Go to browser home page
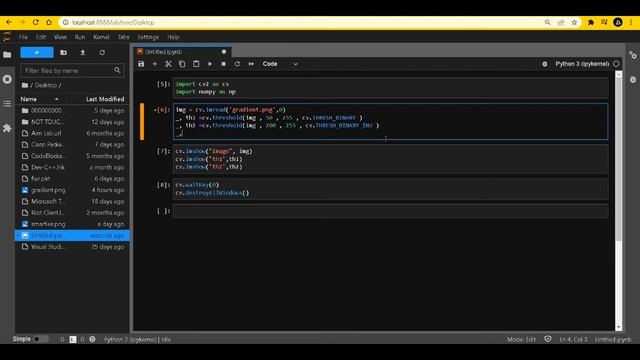Viewport: 640px width, 360px height. (49, 22)
